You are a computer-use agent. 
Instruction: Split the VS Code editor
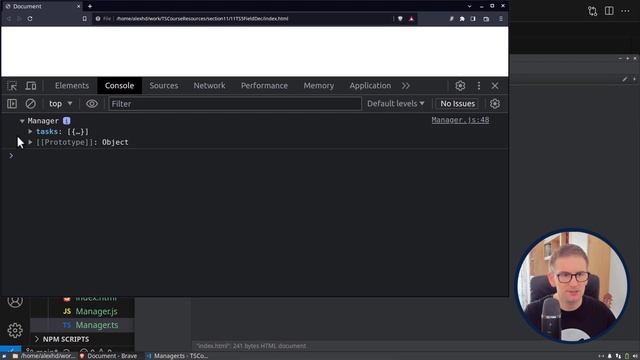[609, 11]
